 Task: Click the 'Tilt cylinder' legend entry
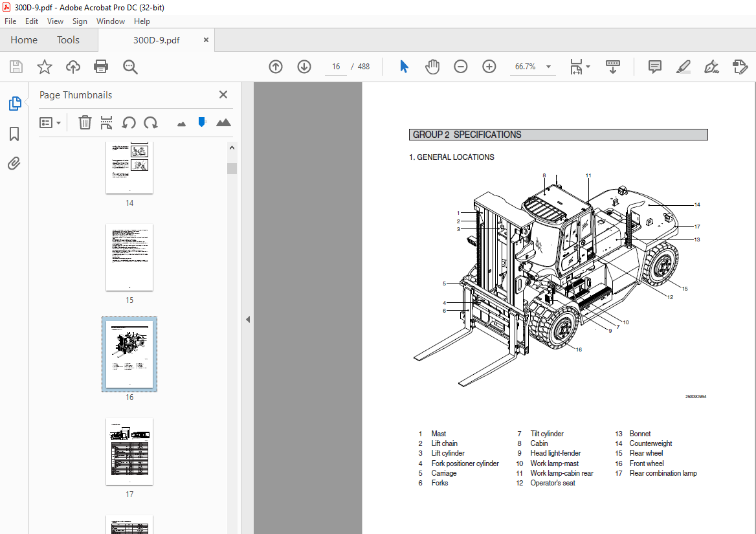point(547,434)
